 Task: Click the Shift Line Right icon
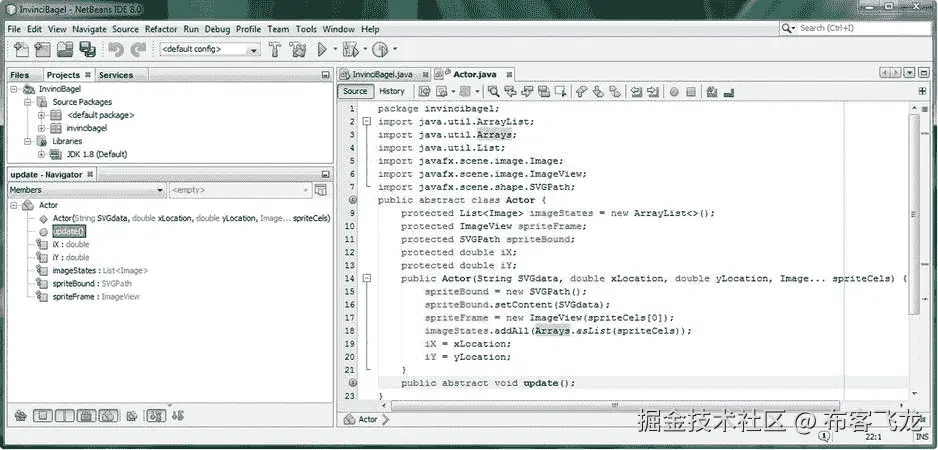(653, 92)
